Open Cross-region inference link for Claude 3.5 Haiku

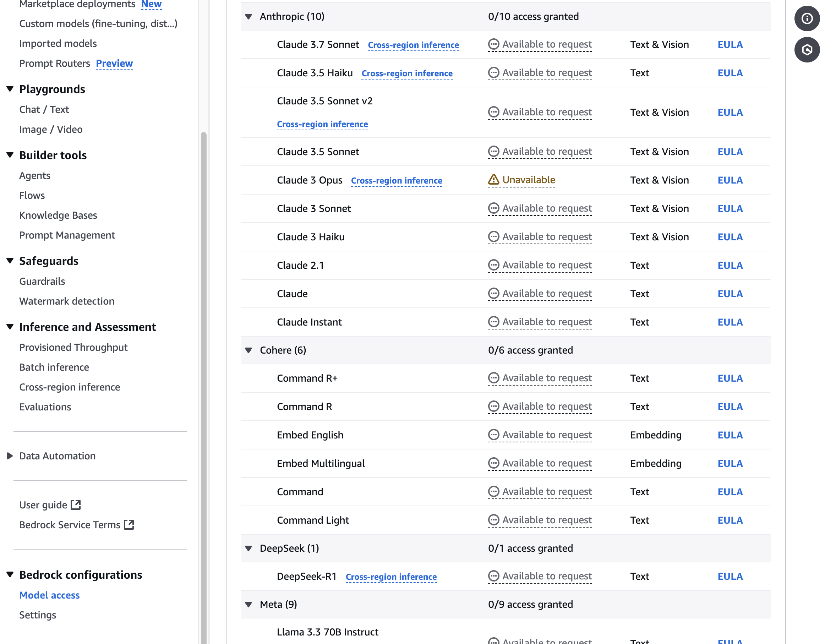coord(407,73)
